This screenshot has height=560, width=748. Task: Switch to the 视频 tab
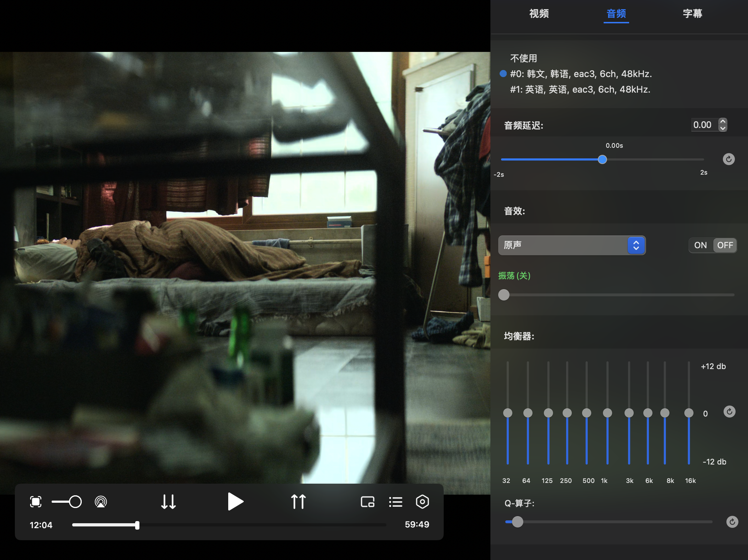(x=539, y=14)
